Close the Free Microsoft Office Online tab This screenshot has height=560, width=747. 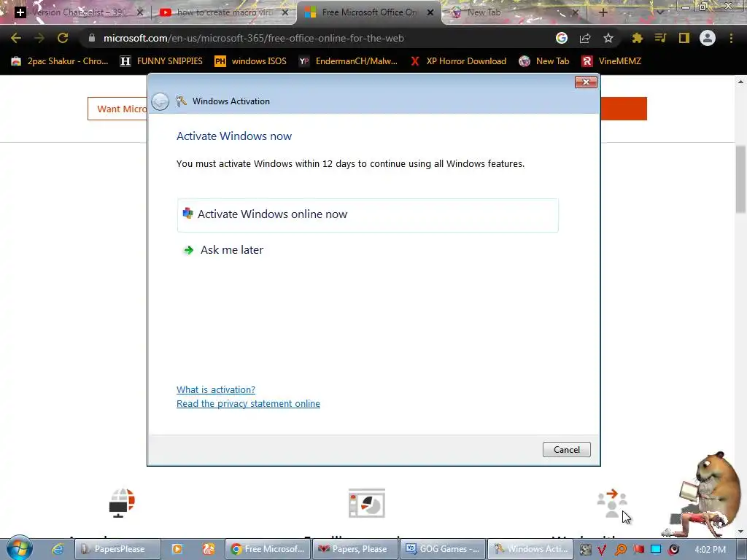coord(430,12)
